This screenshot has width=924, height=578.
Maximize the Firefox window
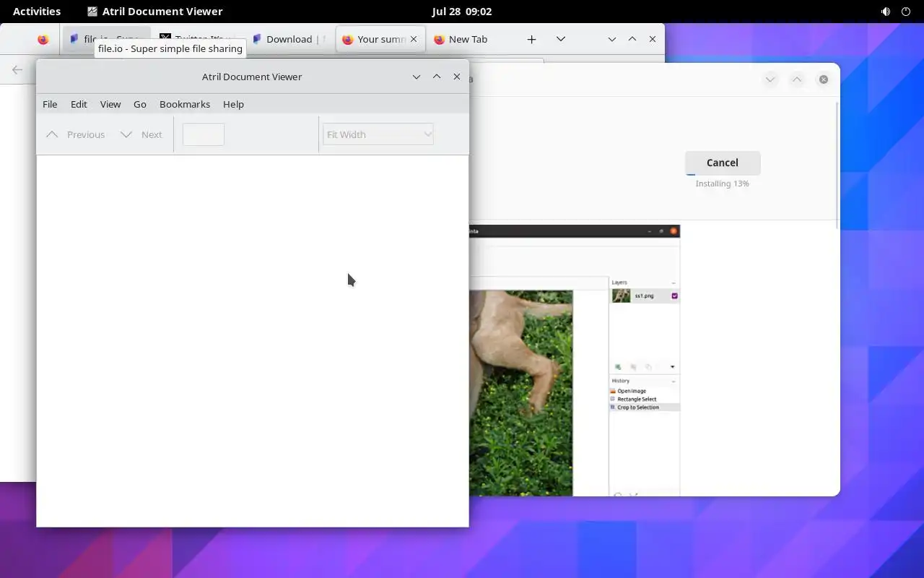coord(632,39)
